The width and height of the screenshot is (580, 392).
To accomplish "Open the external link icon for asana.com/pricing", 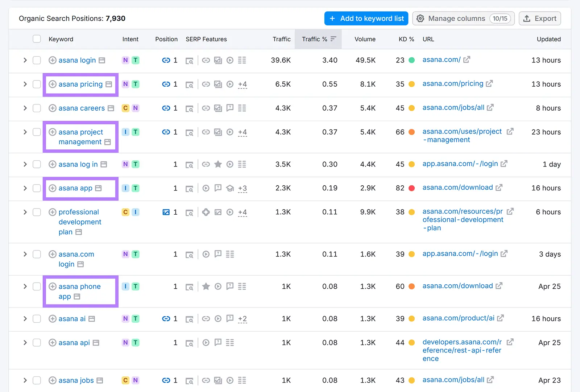I will tap(490, 83).
